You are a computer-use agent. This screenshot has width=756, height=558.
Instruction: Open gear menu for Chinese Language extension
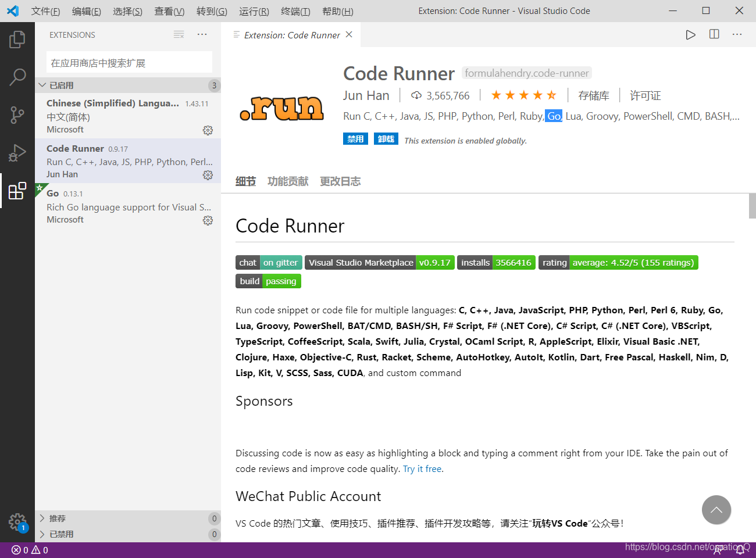(208, 130)
